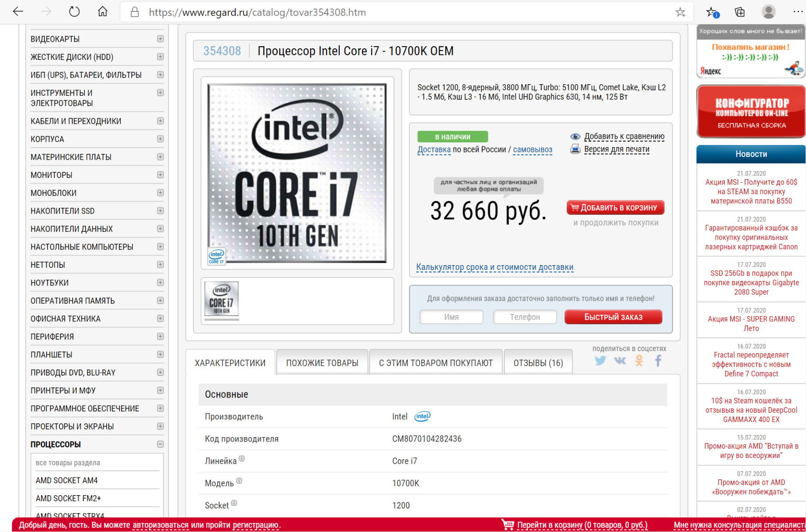Click the info icon next to Линейка
The height and width of the screenshot is (532, 806).
242,458
